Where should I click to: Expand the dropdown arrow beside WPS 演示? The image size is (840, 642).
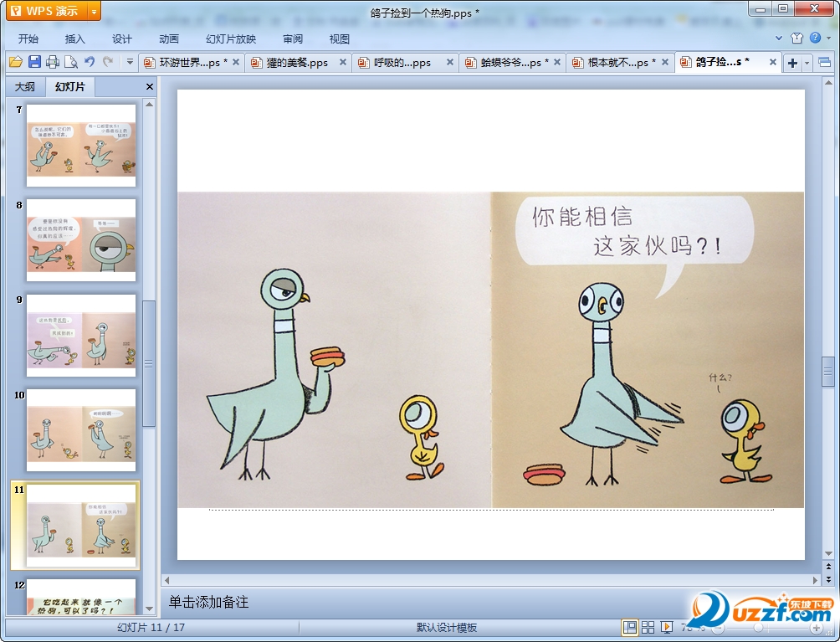click(x=94, y=11)
